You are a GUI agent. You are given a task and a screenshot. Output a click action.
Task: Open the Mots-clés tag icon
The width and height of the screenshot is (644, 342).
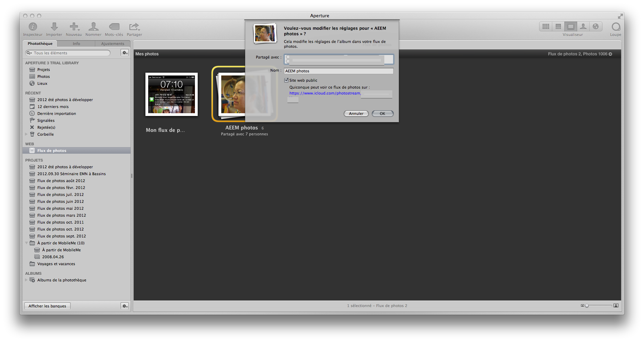[114, 27]
